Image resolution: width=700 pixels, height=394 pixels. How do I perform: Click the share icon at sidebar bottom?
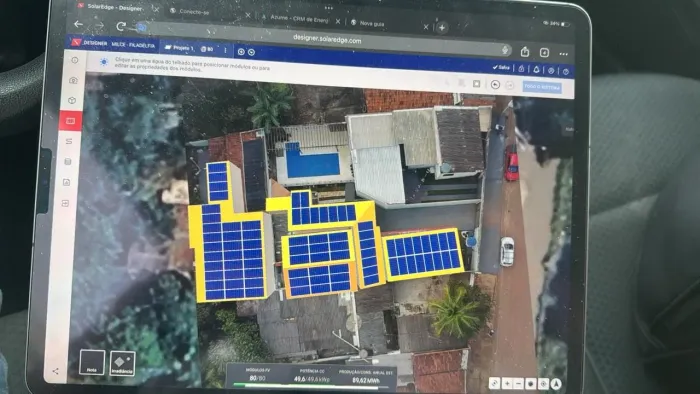[55, 371]
